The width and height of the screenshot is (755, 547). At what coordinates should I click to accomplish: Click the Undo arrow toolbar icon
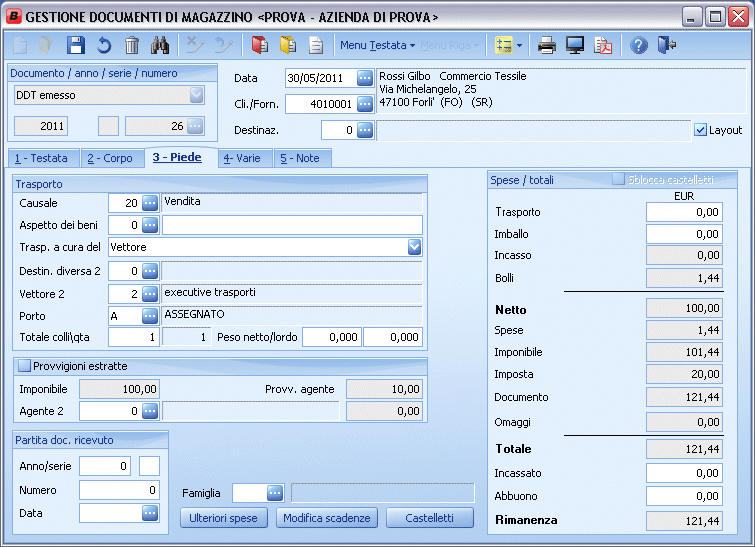point(104,45)
